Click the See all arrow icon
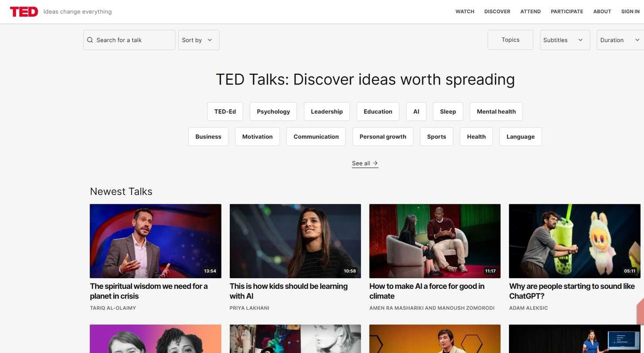Viewport: 644px width, 353px height. (x=374, y=163)
